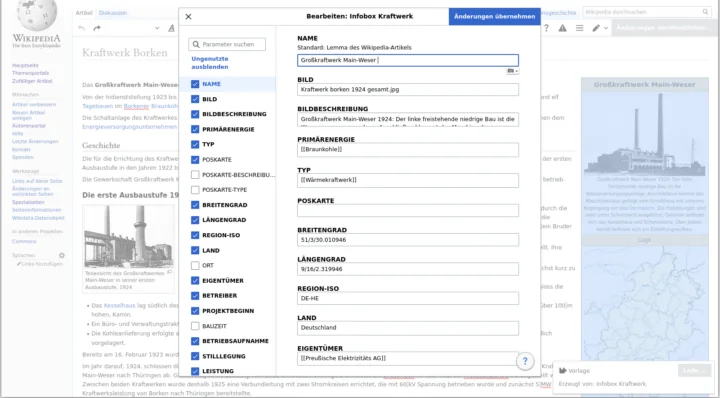
Task: Toggle the LEISTUNG checkbox
Action: coord(195,371)
